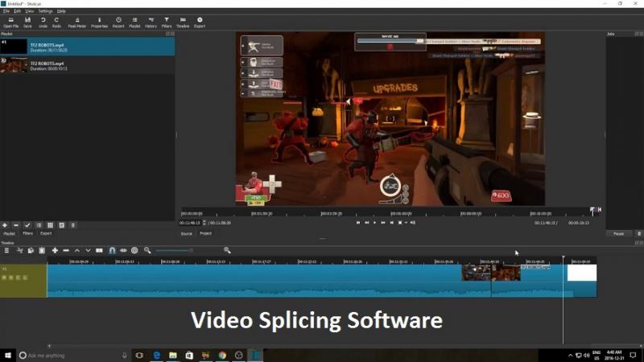Toggle the Timeline panel from toolbar
The image size is (644, 362).
tap(183, 23)
